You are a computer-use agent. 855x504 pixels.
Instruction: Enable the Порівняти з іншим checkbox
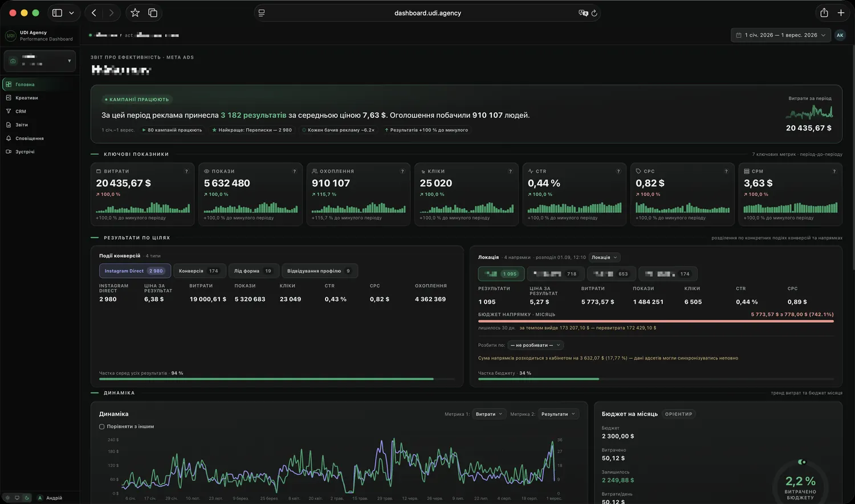[x=102, y=427]
